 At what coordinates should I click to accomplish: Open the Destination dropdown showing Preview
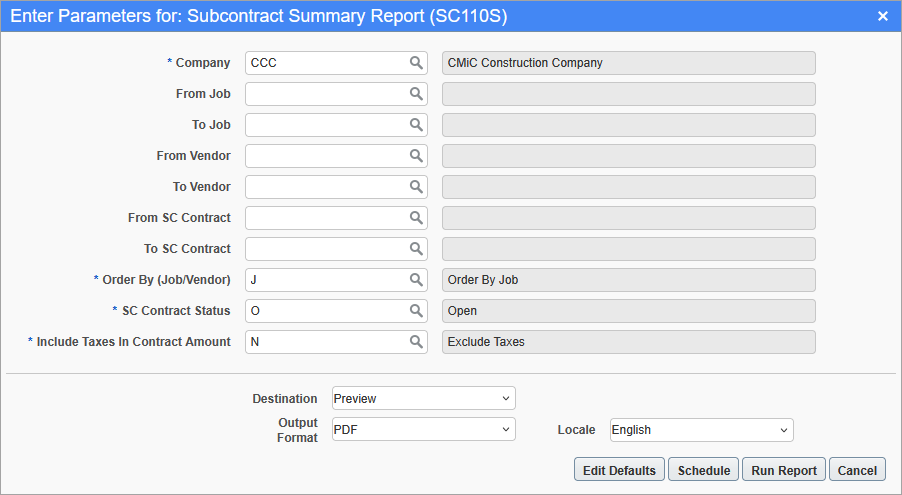[x=423, y=398]
